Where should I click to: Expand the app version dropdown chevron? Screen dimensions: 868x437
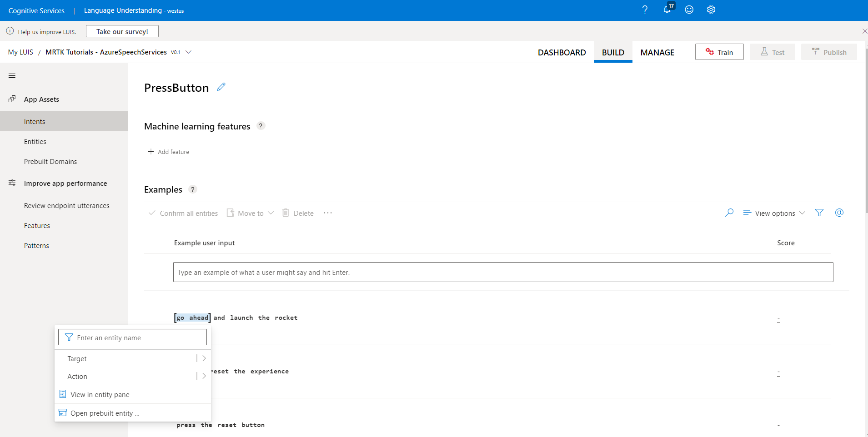point(189,52)
